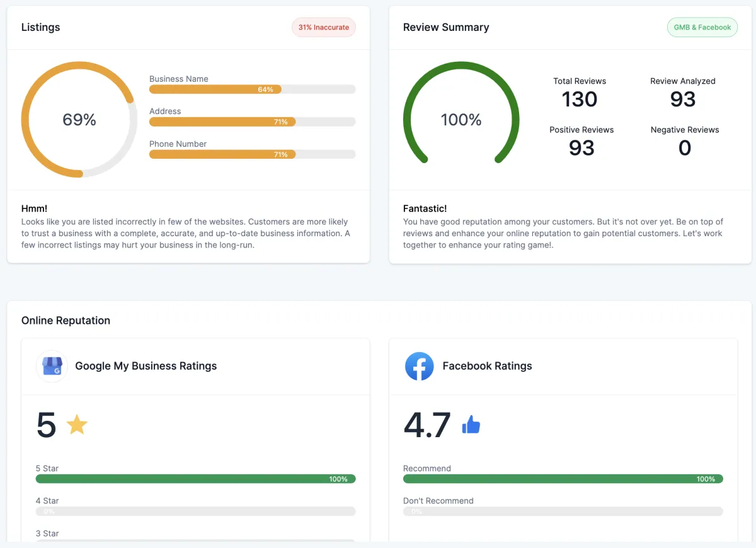Viewport: 756px width, 548px height.
Task: Click the Don't Recommend 0% bar
Action: point(563,511)
